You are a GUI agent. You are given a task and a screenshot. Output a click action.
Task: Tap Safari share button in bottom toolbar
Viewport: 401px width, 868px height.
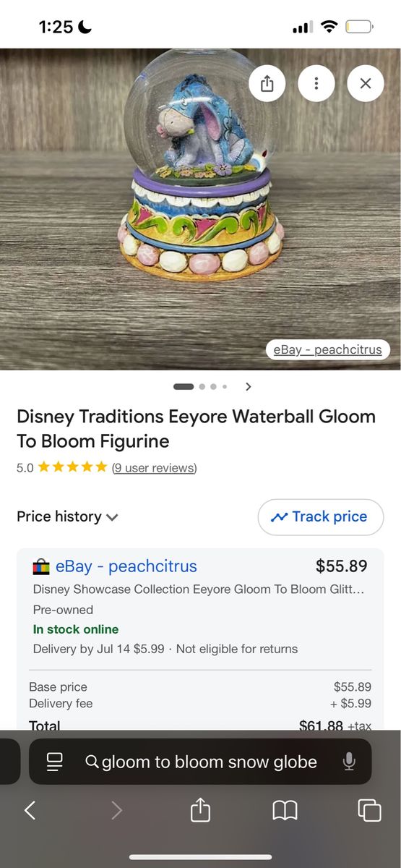[x=200, y=809]
